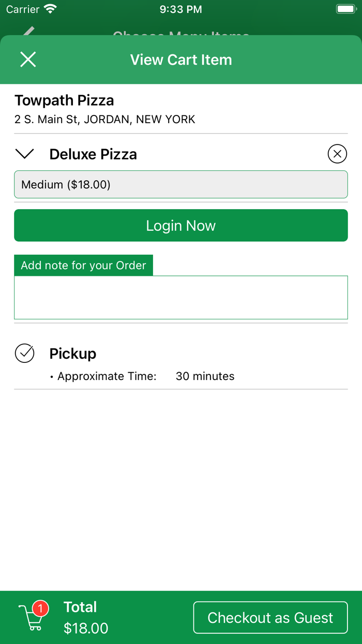This screenshot has width=362, height=644.
Task: Tap the red cart badge count
Action: coord(40,609)
